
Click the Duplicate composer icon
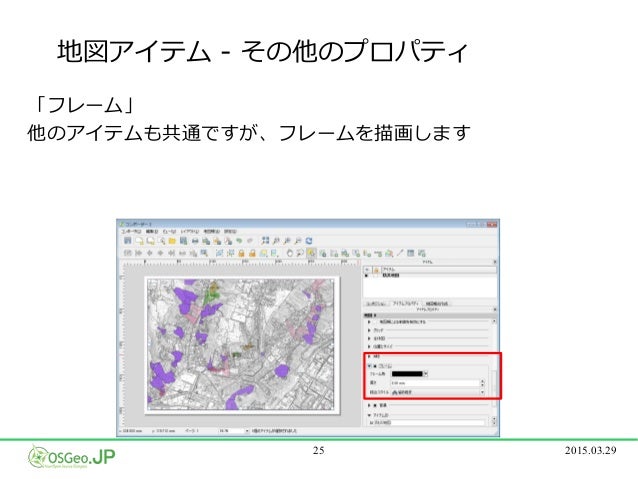(x=150, y=241)
